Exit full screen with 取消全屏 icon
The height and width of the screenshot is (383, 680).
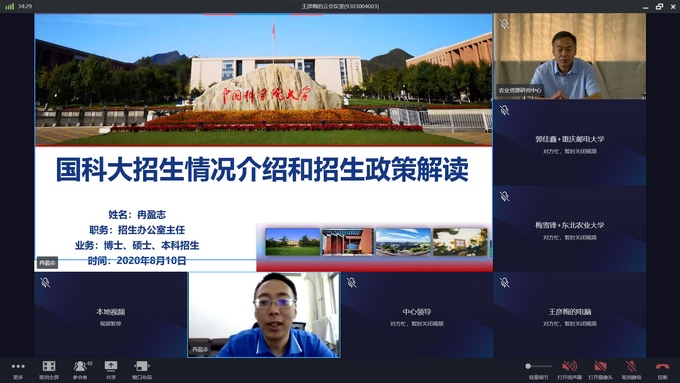(49, 370)
